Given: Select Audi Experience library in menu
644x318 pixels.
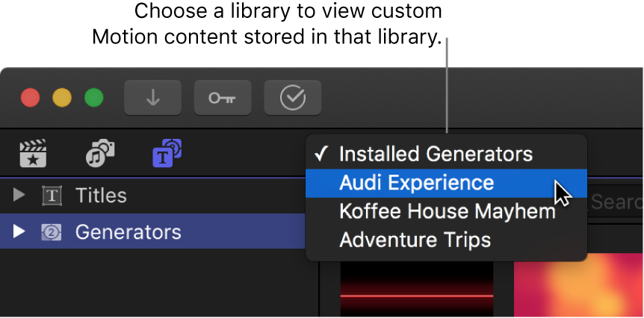Looking at the screenshot, I should pyautogui.click(x=416, y=183).
